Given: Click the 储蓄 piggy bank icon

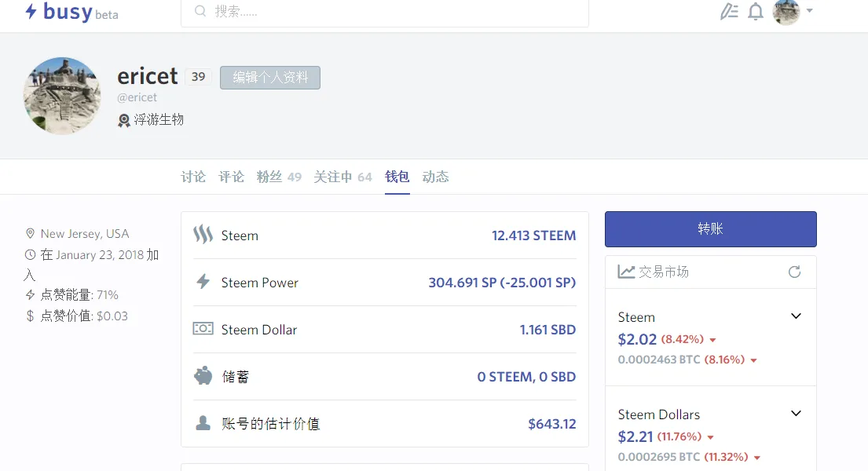Looking at the screenshot, I should coord(203,376).
